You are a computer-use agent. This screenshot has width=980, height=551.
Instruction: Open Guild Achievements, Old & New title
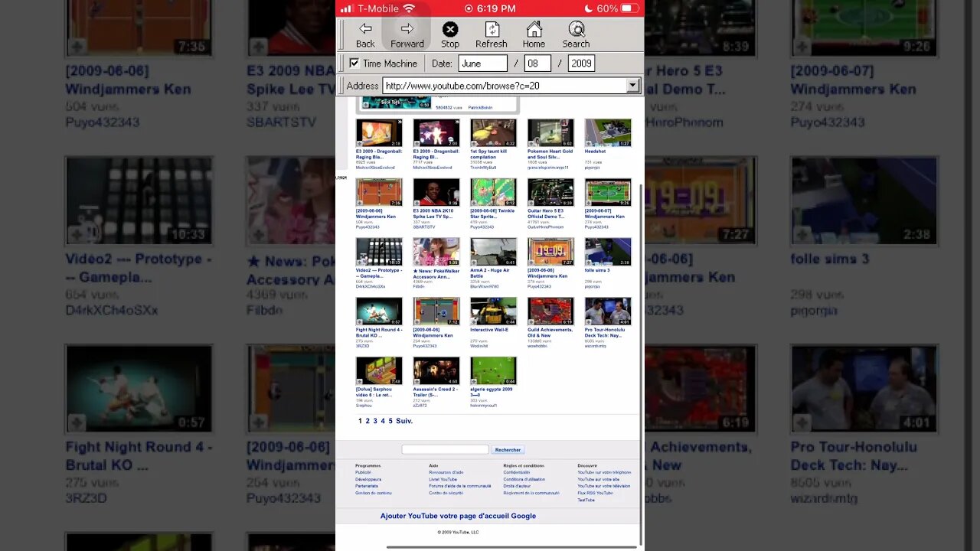coord(550,333)
